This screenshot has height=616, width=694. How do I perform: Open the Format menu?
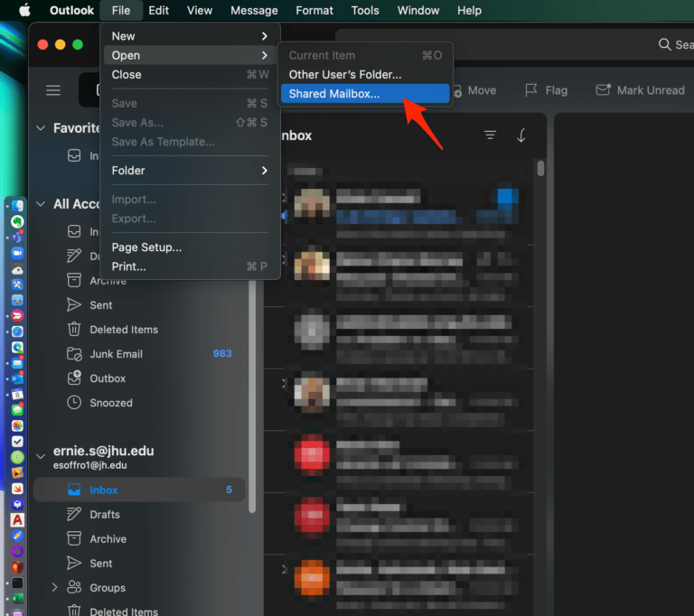point(314,10)
